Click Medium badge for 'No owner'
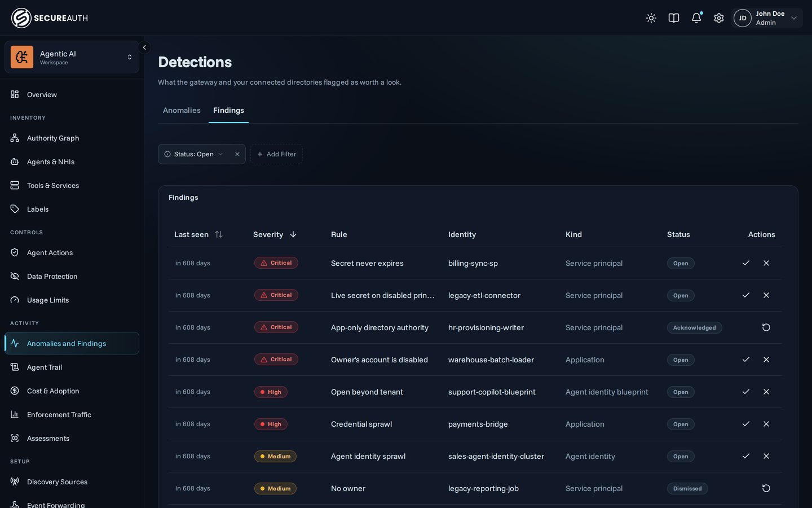This screenshot has width=812, height=508. coord(275,488)
